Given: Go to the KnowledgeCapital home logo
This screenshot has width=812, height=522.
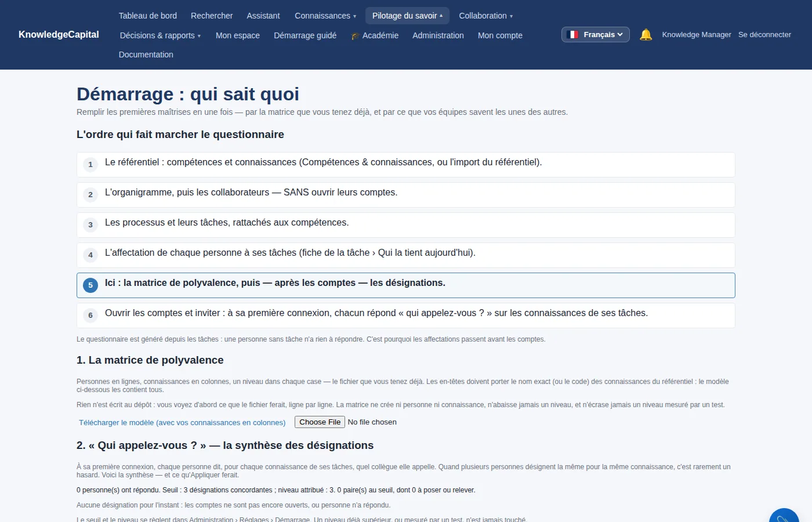Looking at the screenshot, I should point(59,35).
